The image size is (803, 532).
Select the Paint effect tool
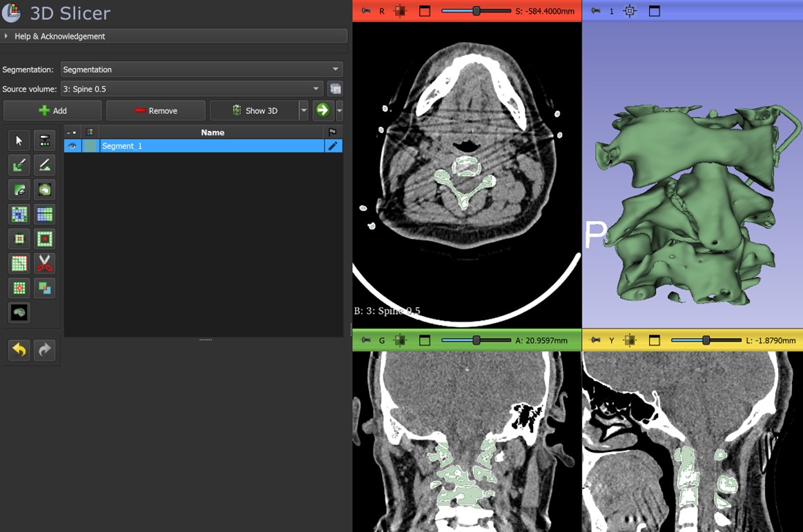[x=19, y=165]
